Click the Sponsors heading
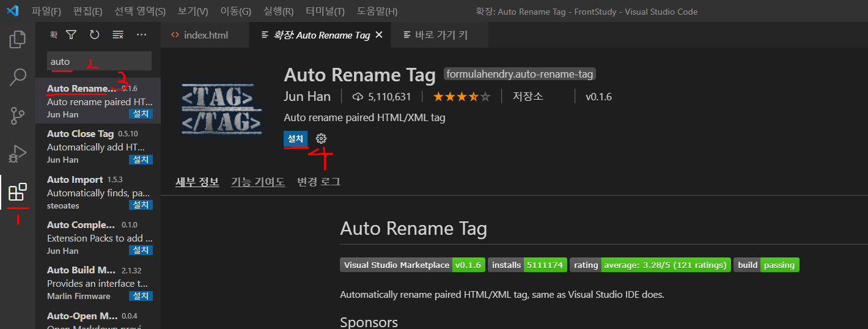Viewport: 868px width, 329px height. point(369,322)
